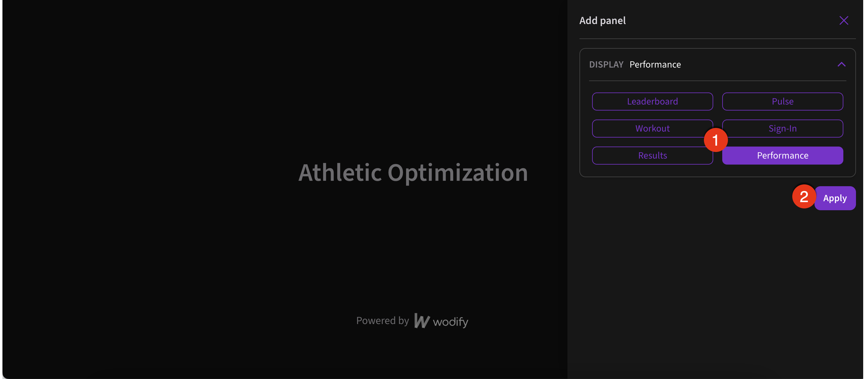Image resolution: width=868 pixels, height=379 pixels.
Task: Click the Wodify W logo mark
Action: (422, 321)
